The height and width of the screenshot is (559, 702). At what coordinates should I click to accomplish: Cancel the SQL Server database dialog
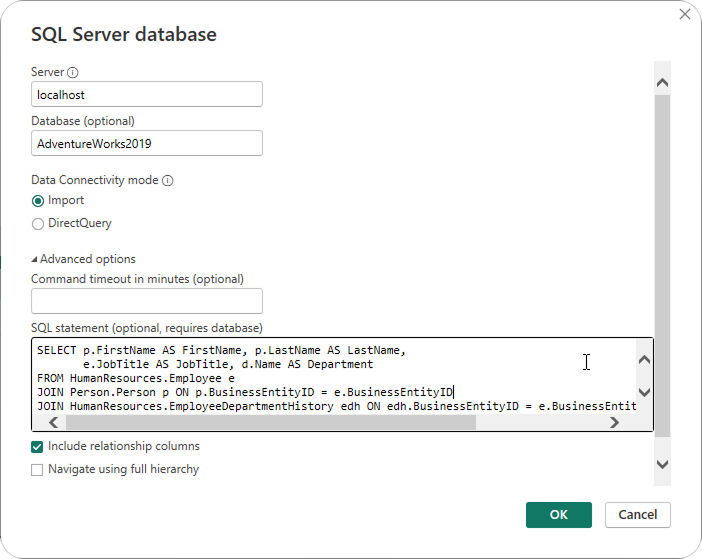tap(637, 514)
